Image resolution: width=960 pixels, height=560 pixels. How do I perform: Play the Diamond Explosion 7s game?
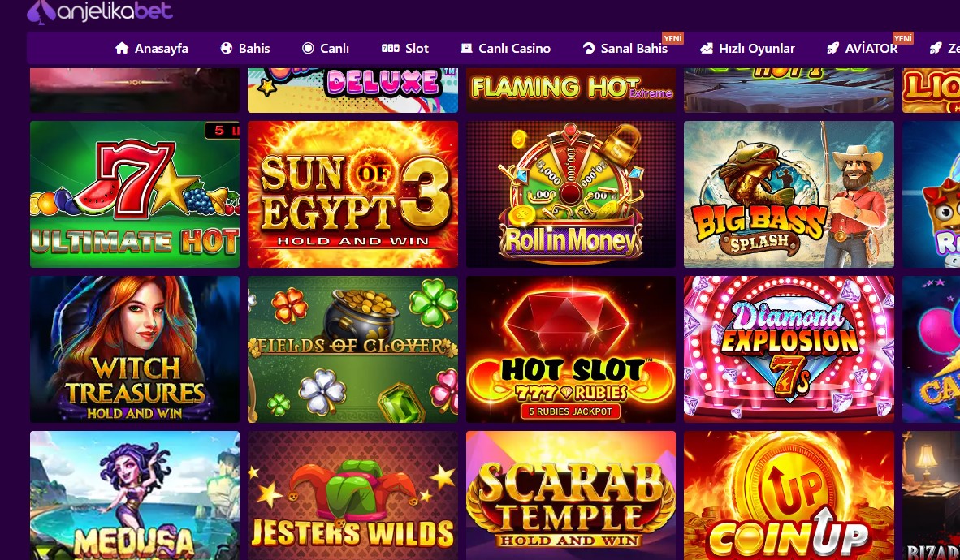coord(789,349)
